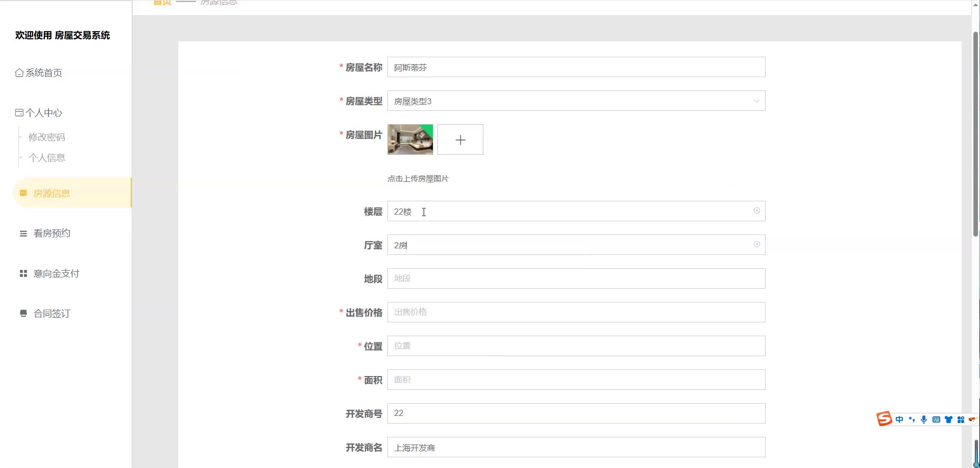Open the skin (shirt) icon in IME bar

(948, 419)
